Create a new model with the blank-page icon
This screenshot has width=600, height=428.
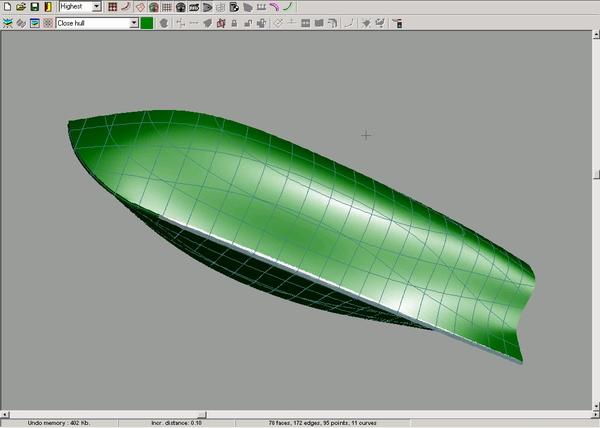[7, 7]
